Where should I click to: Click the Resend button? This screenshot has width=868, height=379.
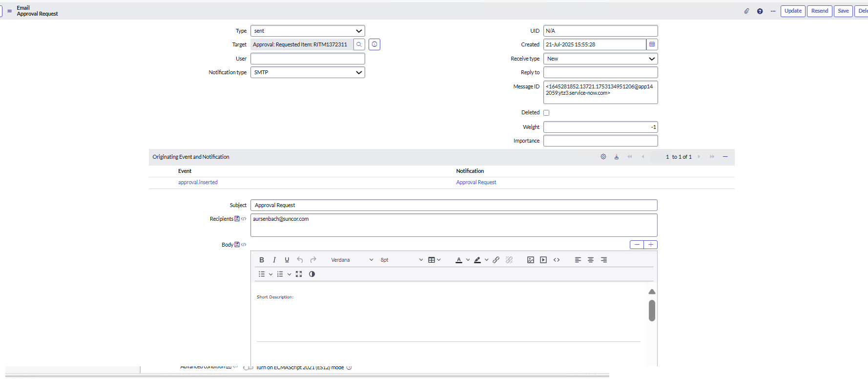click(x=819, y=11)
